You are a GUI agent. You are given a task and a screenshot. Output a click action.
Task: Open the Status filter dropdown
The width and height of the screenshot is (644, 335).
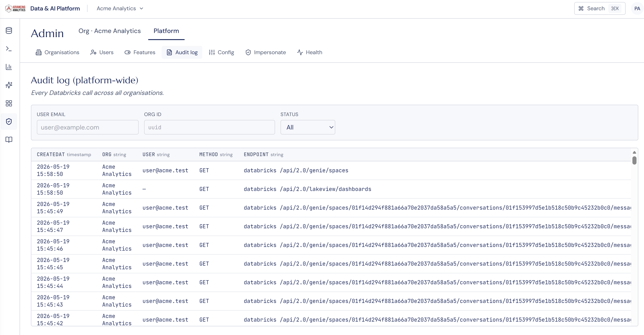click(308, 127)
